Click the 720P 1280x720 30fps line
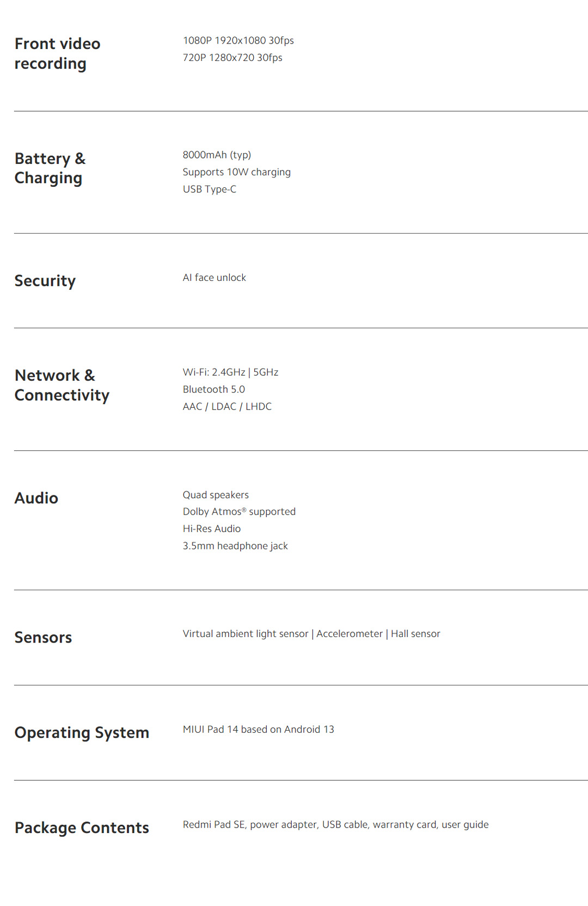This screenshot has height=906, width=588. coord(232,58)
